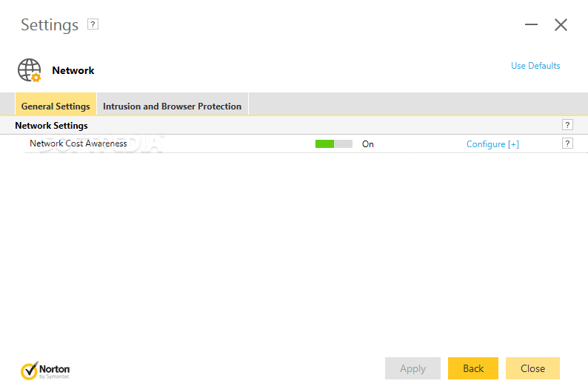Viewport: 588px width, 392px height.
Task: Open help for Network Cost Awareness row
Action: click(567, 143)
